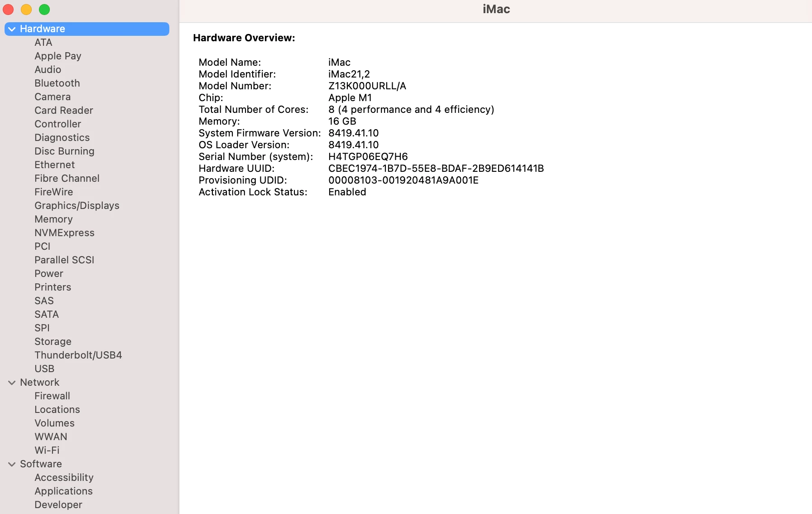The height and width of the screenshot is (514, 812).
Task: Select USB in the sidebar
Action: pos(44,369)
